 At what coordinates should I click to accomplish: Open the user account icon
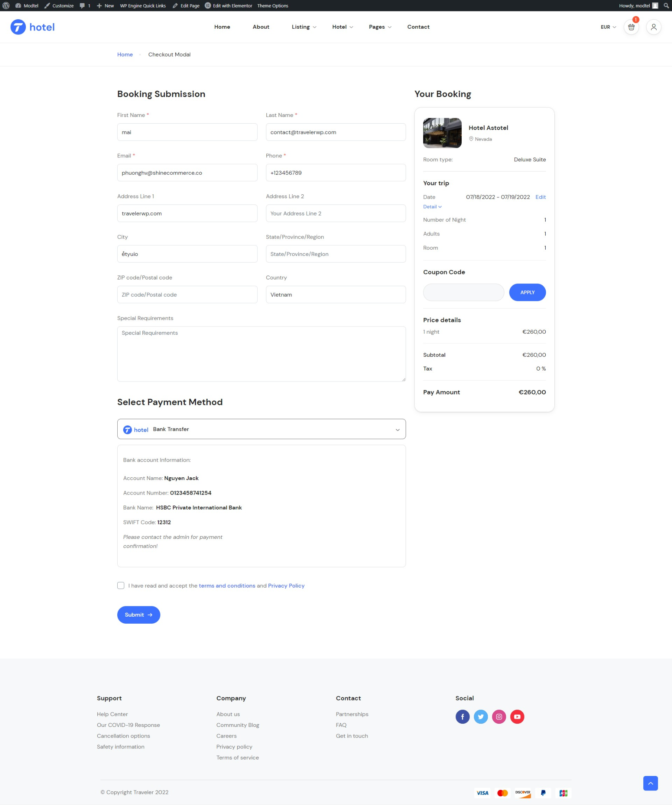click(654, 27)
